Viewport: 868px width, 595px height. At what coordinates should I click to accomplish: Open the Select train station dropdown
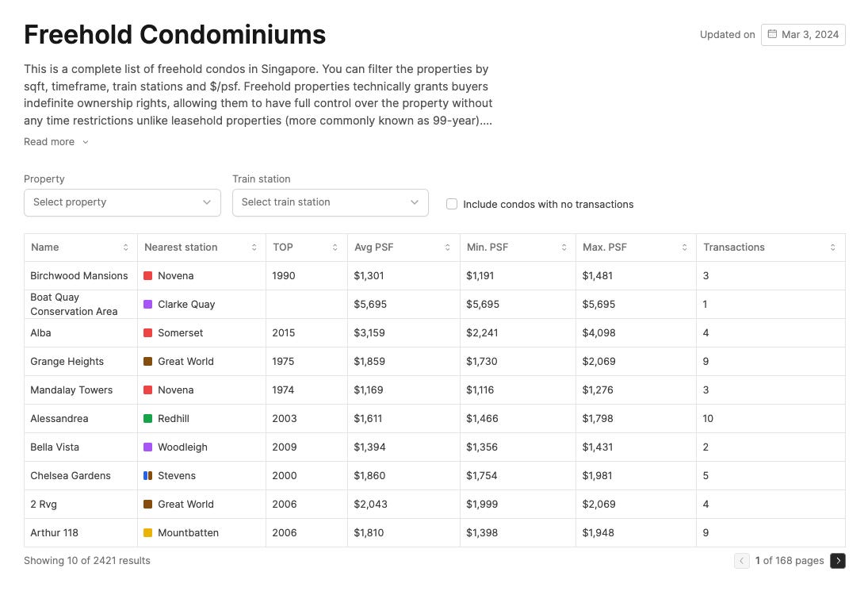point(330,202)
